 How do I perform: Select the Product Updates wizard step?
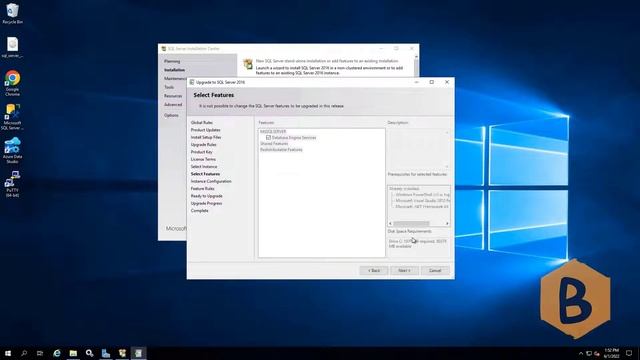tap(205, 130)
